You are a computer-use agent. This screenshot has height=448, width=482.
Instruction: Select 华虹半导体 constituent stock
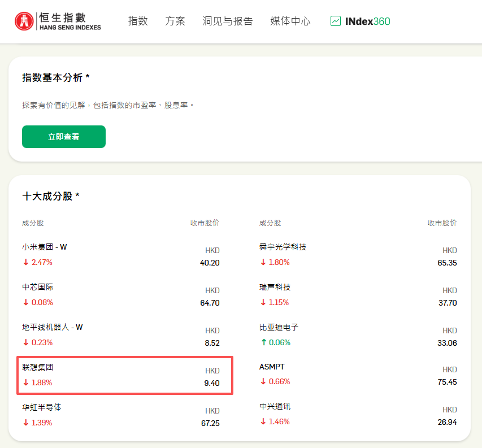coord(42,407)
